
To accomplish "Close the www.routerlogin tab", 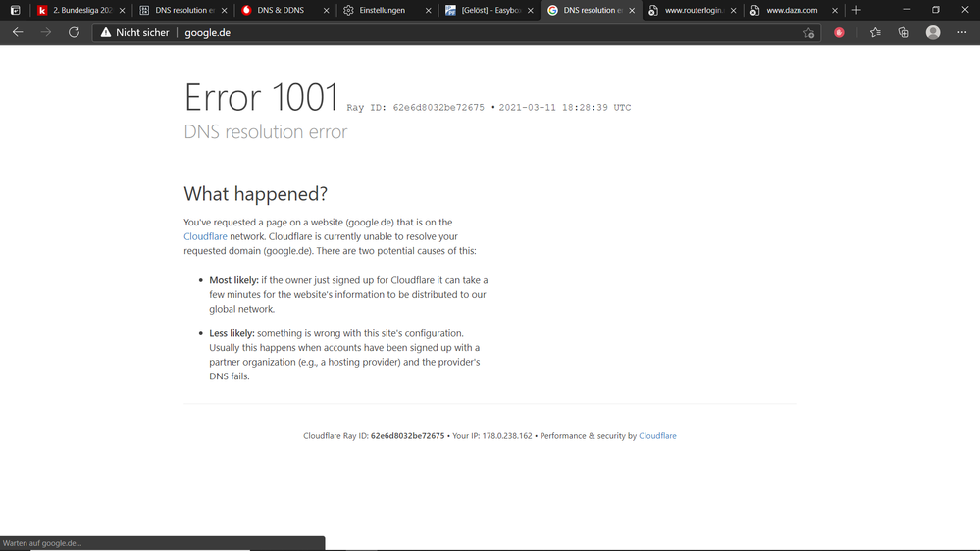I will tap(733, 10).
